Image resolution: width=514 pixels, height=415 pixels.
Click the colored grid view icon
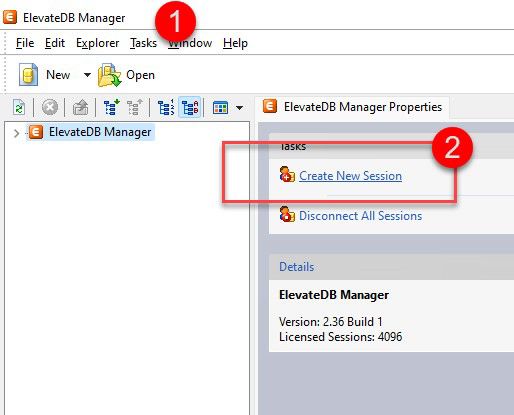220,108
